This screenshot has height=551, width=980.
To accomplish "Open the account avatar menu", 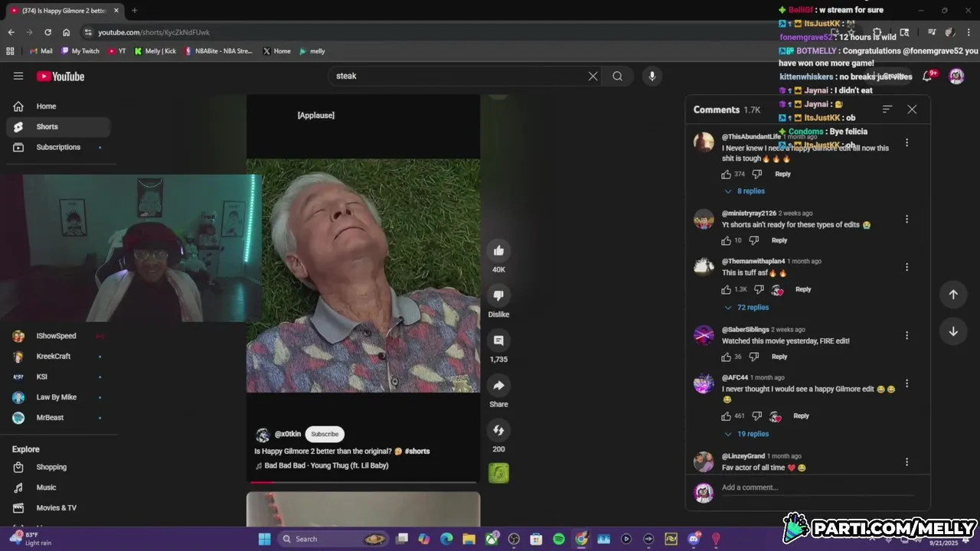I will coord(956,76).
